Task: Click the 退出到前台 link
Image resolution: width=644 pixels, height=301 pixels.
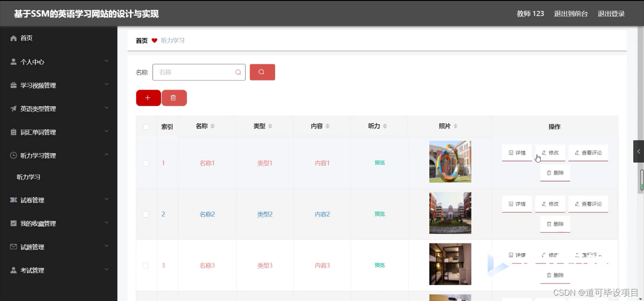Action: click(571, 14)
